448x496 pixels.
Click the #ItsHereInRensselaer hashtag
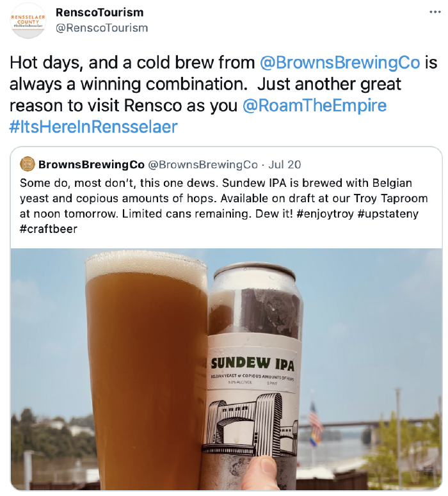[93, 127]
